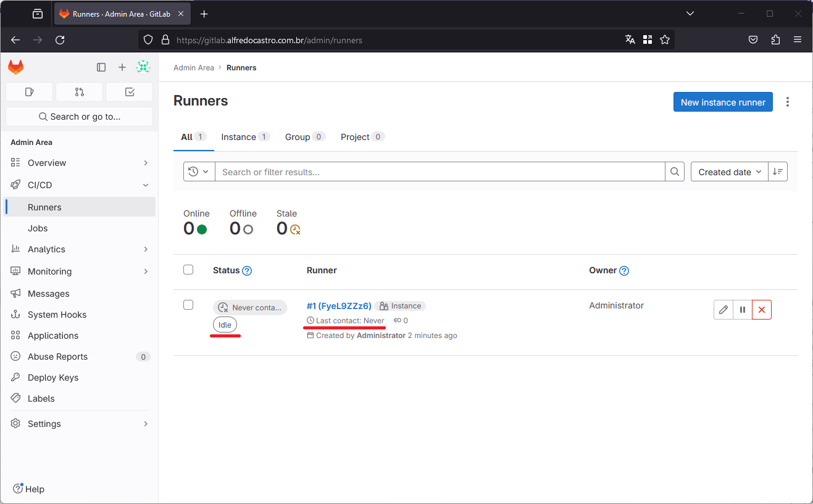Click the Instance runner type badge
Screen dimensions: 813x504
point(400,306)
